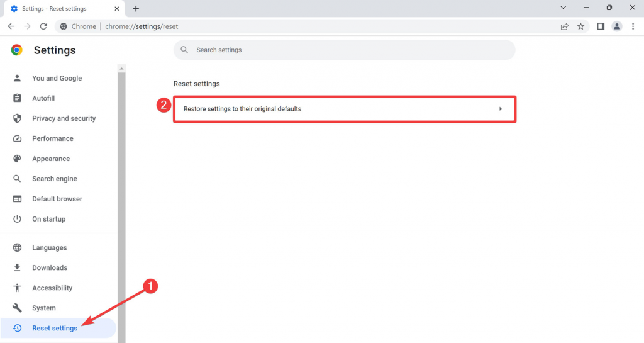The width and height of the screenshot is (644, 343).
Task: Click the sidebar vertical scrollbar track
Action: coord(121,208)
